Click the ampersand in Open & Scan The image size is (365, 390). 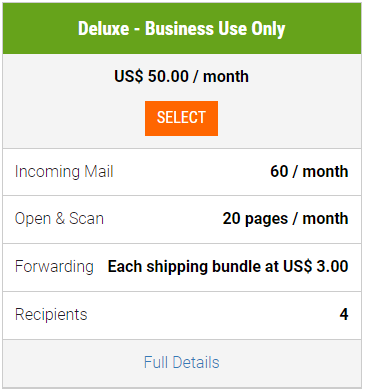(60, 219)
